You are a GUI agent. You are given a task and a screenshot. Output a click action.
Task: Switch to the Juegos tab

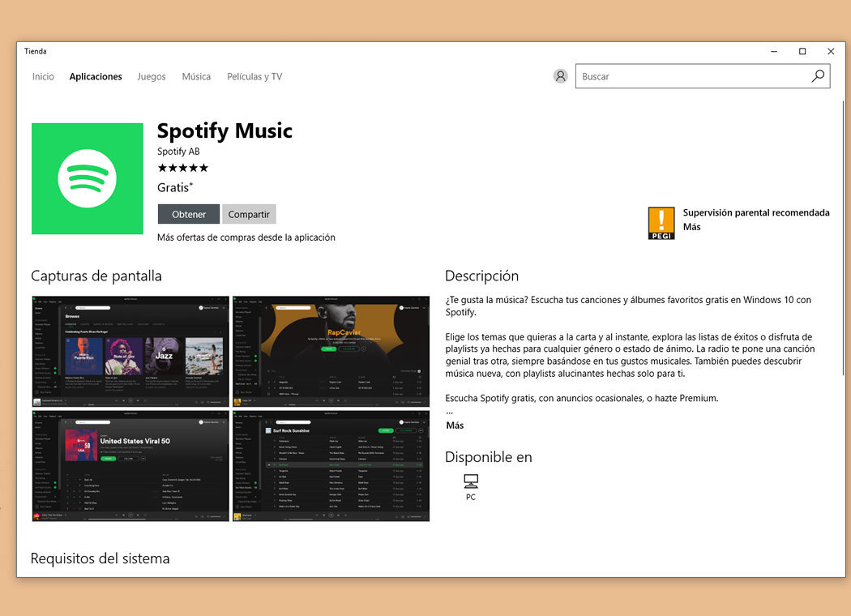pos(151,76)
